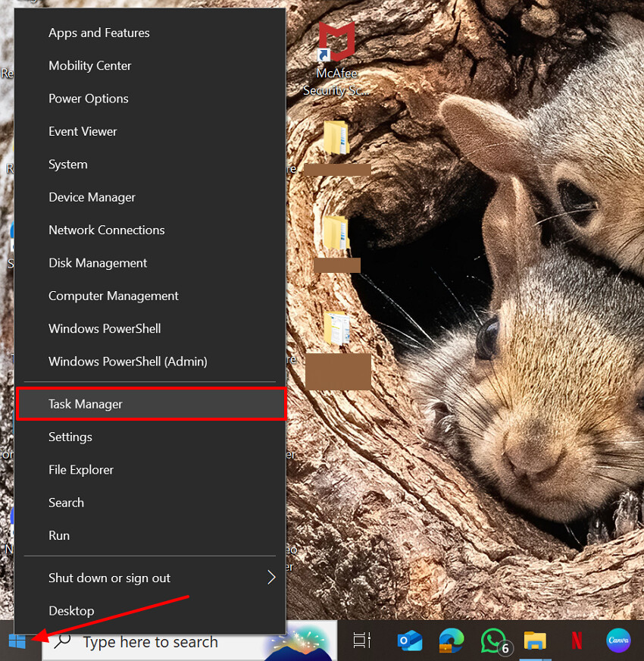Open Task View on the taskbar
This screenshot has height=661, width=644.
pyautogui.click(x=361, y=641)
